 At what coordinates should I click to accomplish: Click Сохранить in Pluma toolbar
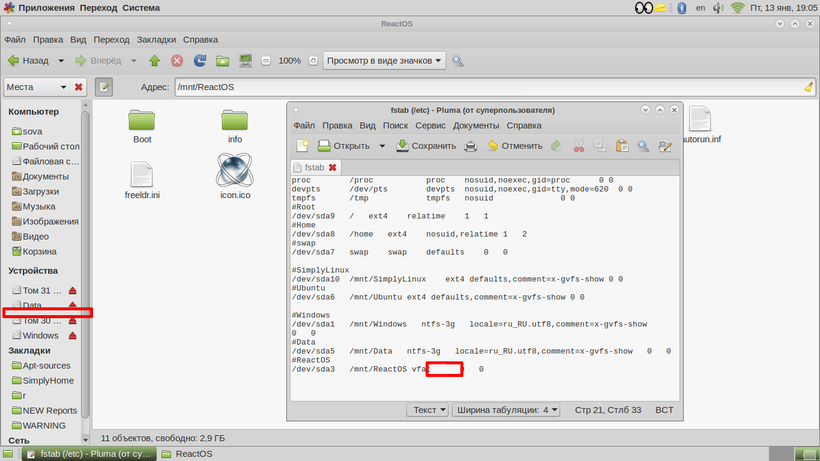[426, 146]
